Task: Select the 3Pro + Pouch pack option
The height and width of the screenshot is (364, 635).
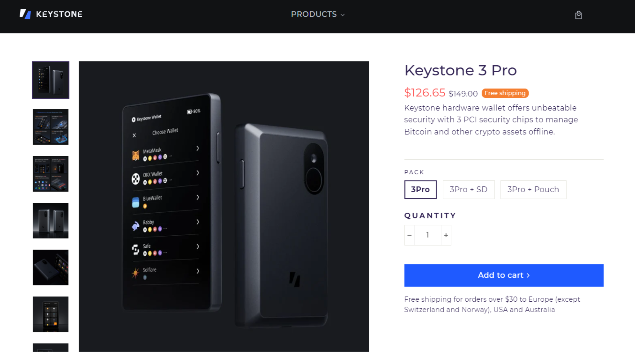Action: click(533, 189)
